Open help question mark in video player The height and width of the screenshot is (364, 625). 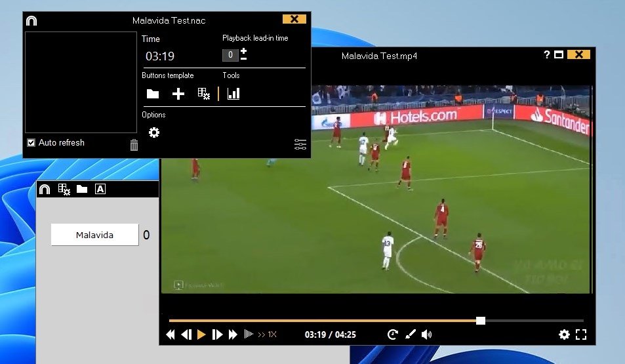click(546, 54)
